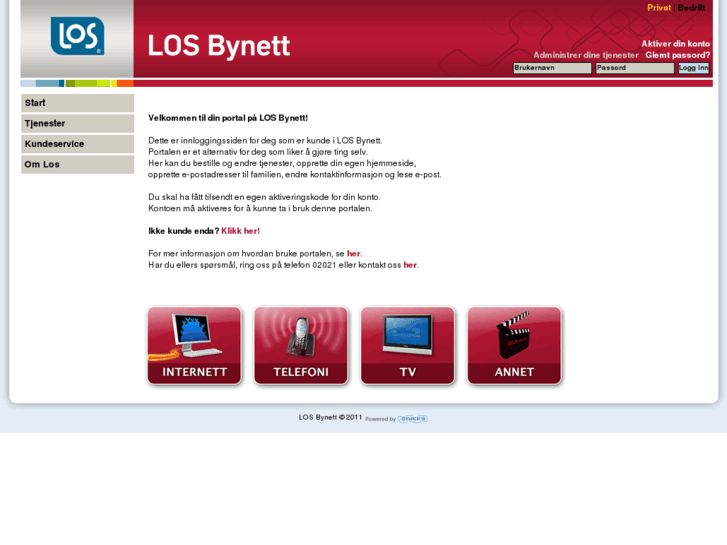Viewport: 727px width, 545px height.
Task: Switch to the Bedrift section
Action: click(x=691, y=7)
